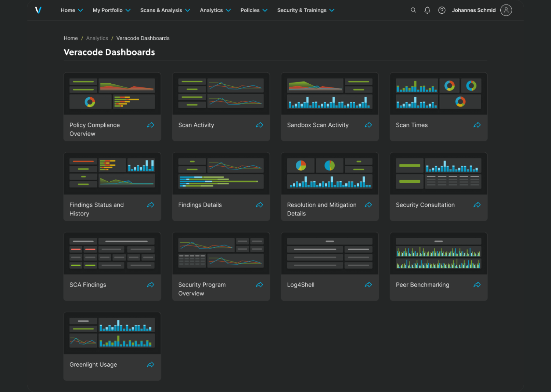
Task: Expand the Home menu chevron
Action: point(80,10)
